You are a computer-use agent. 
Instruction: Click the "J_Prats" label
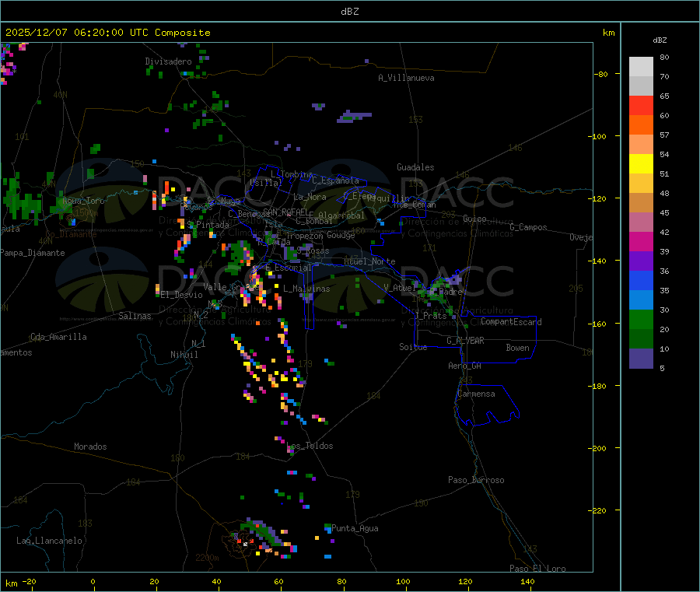pyautogui.click(x=431, y=316)
